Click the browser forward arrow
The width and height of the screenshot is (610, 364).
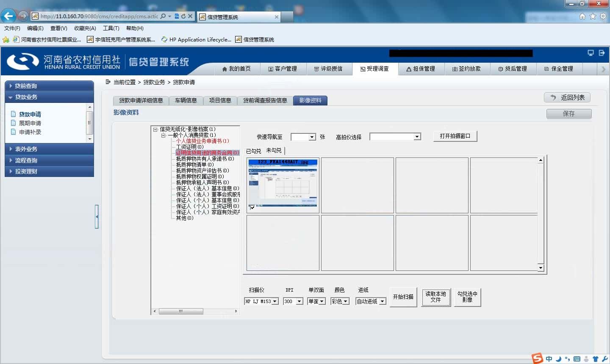[x=23, y=16]
